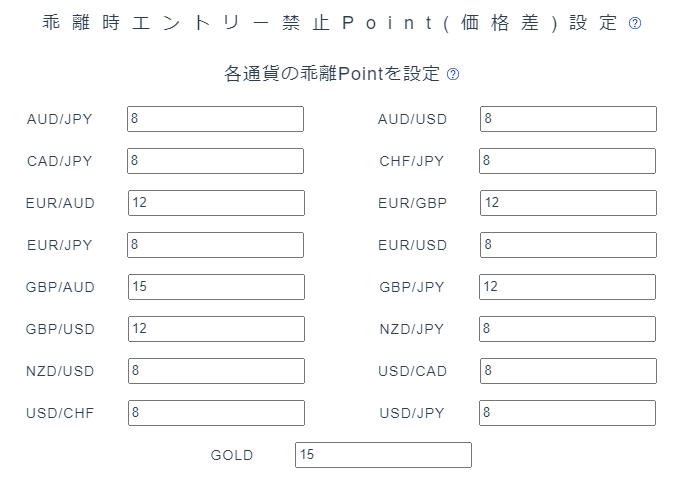Image resolution: width=692 pixels, height=487 pixels.
Task: Focus the AUD/JPY point input field
Action: [215, 119]
